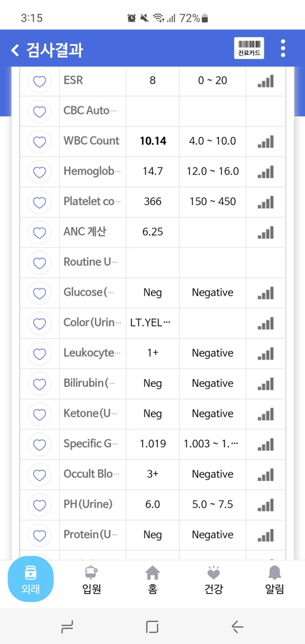The height and width of the screenshot is (644, 305).
Task: Tap Android recent apps button
Action: [67, 627]
